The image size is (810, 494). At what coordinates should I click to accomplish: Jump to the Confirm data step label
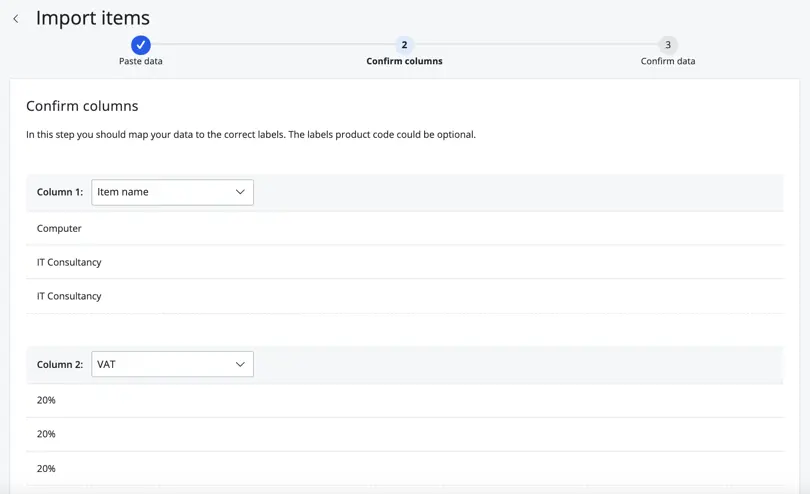(x=668, y=61)
